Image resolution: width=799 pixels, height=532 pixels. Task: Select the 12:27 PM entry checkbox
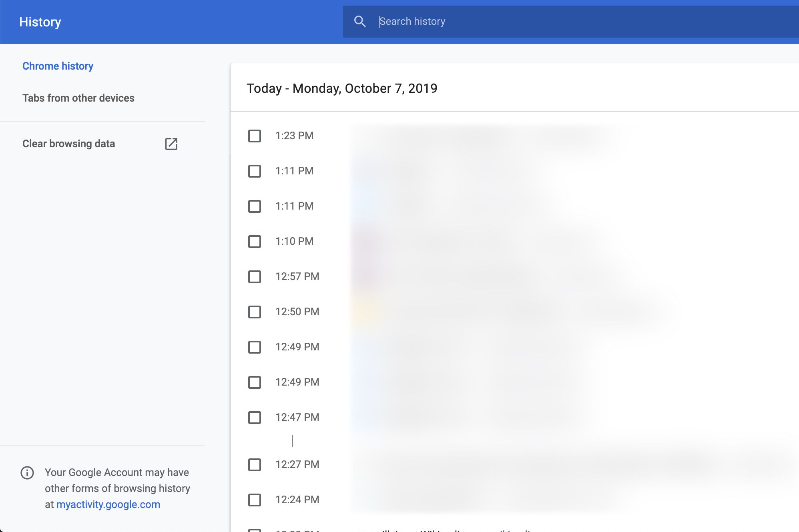click(x=255, y=465)
